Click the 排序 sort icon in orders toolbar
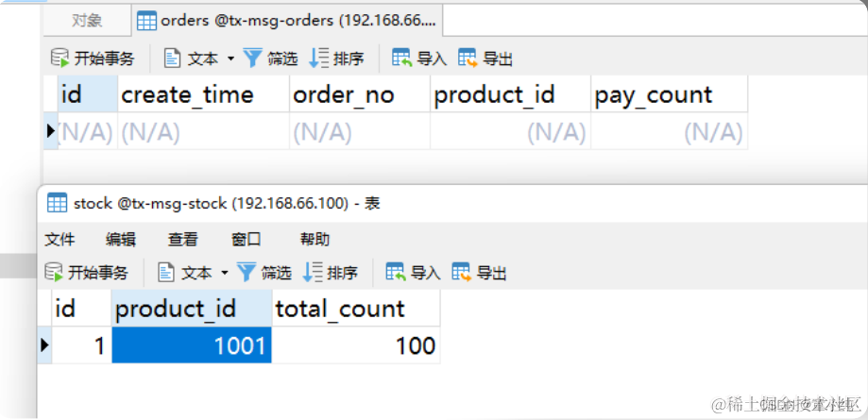The image size is (868, 420). tap(319, 58)
